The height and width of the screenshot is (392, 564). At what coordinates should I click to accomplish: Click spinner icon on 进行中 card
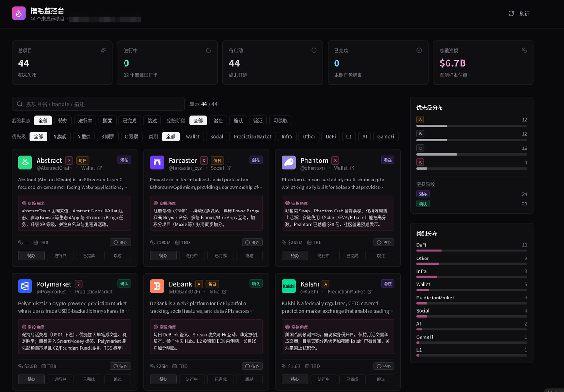point(209,50)
